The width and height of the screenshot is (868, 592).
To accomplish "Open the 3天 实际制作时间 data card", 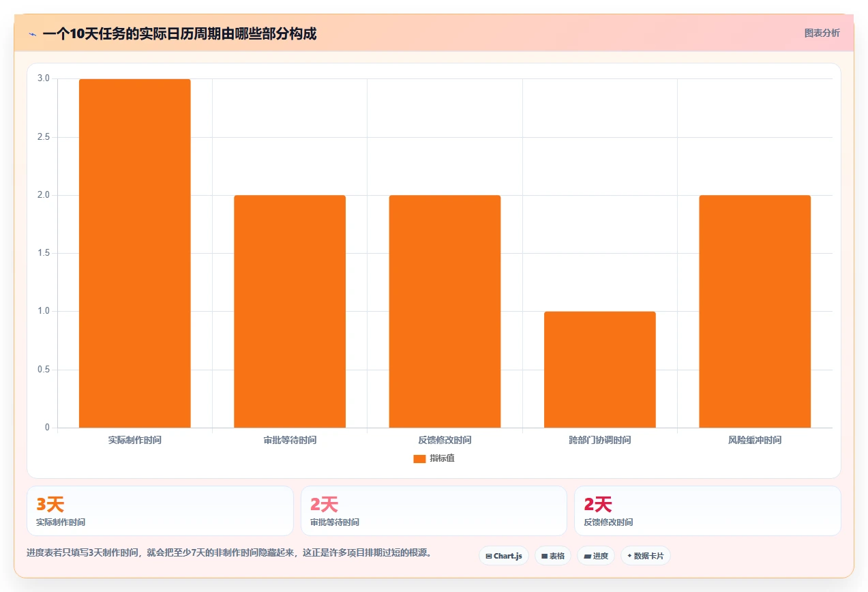I will click(160, 511).
